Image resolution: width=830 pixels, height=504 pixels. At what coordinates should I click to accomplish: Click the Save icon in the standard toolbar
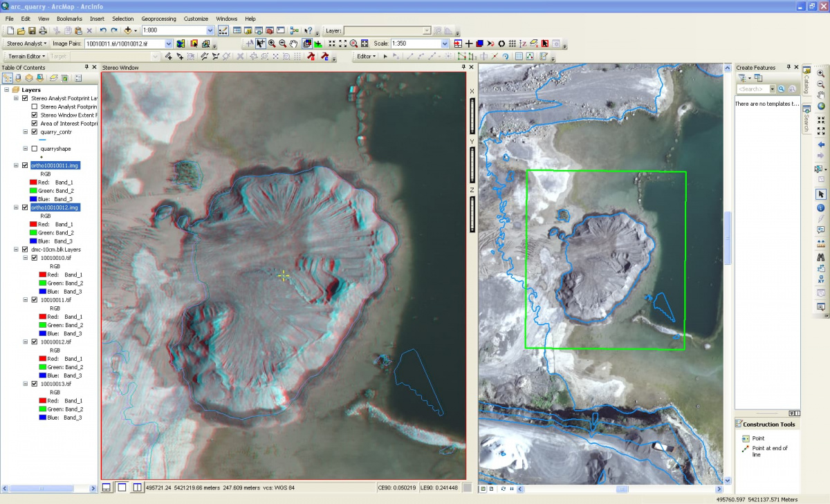32,31
